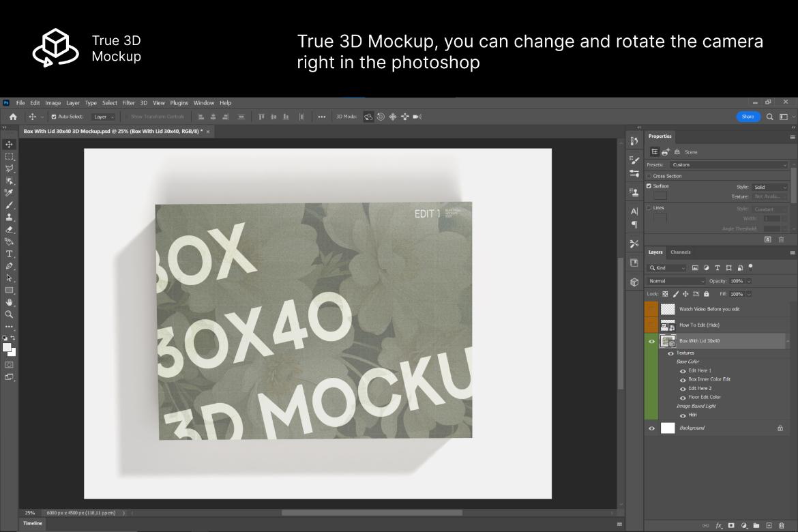Screen dimensions: 798x532
Task: Toggle the Auto-Select checkbox
Action: 53,117
